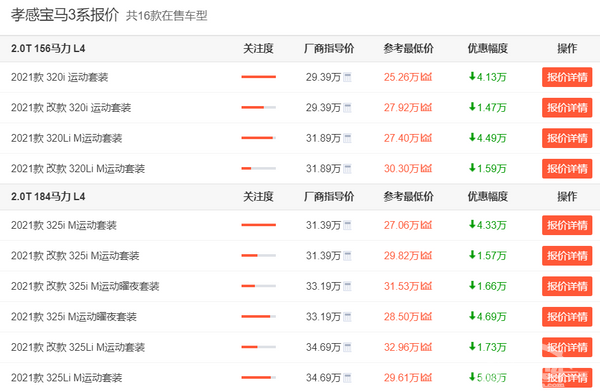Click calculator icon in 2021款 325i M运动曜夜套装 row

point(347,317)
